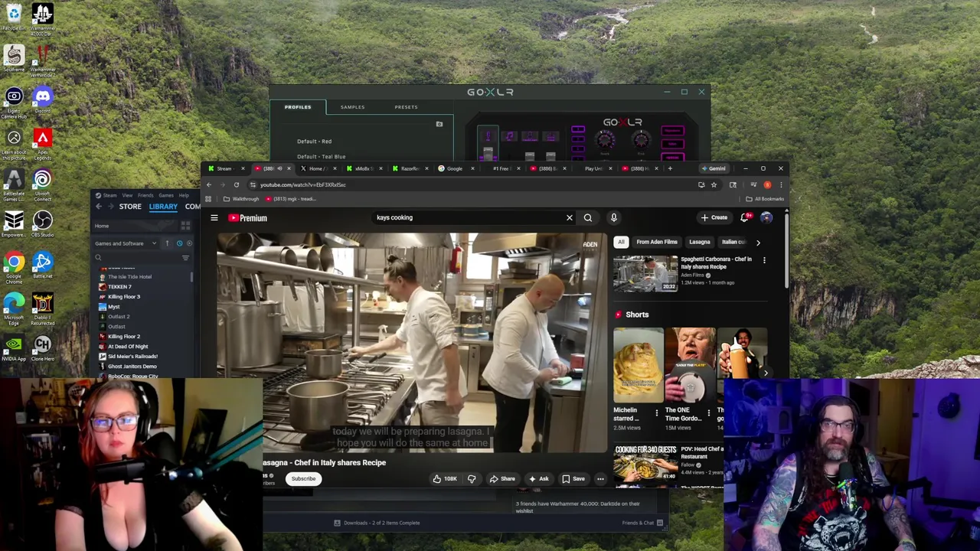Click the Steam library filter options icon
Screen dimensions: 980x551
185,258
